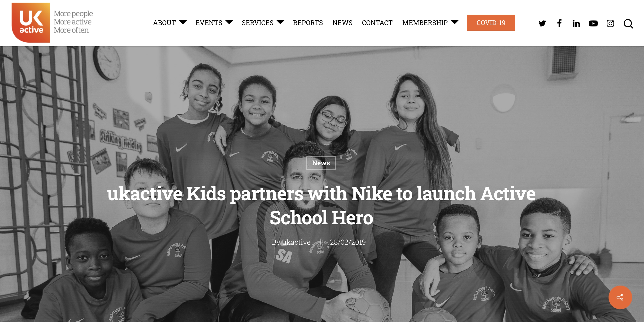
Task: Open the LinkedIn icon in header
Action: [576, 23]
